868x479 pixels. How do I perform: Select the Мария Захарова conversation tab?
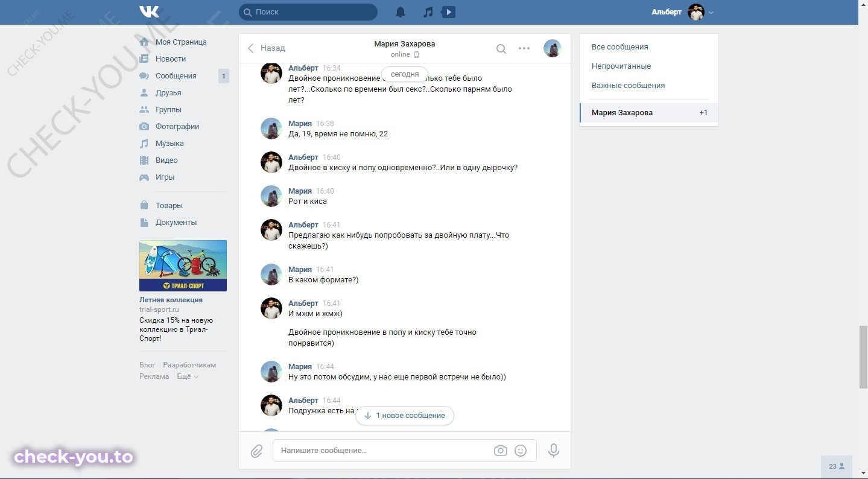[x=649, y=113]
